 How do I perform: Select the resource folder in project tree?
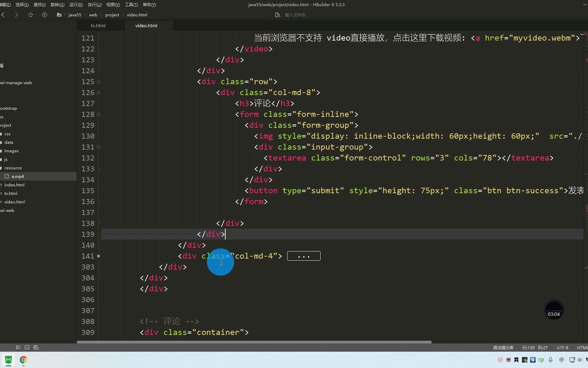coord(13,168)
